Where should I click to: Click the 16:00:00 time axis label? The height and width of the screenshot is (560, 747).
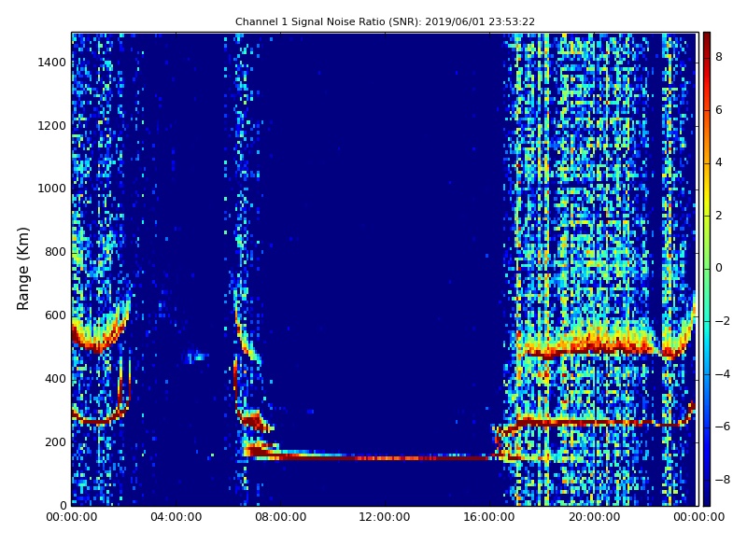tap(489, 517)
